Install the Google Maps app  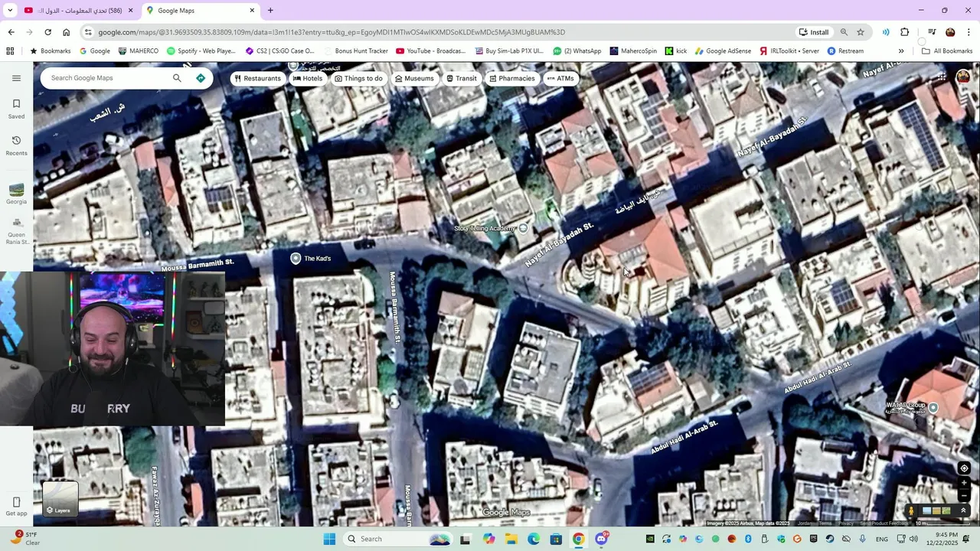(x=814, y=32)
